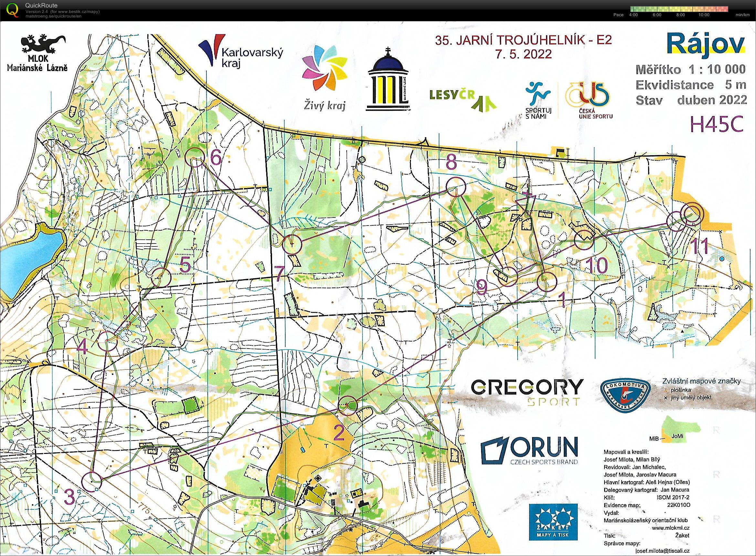Select control circle 11 near the finish
Image resolution: width=756 pixels, height=556 pixels.
[676, 221]
